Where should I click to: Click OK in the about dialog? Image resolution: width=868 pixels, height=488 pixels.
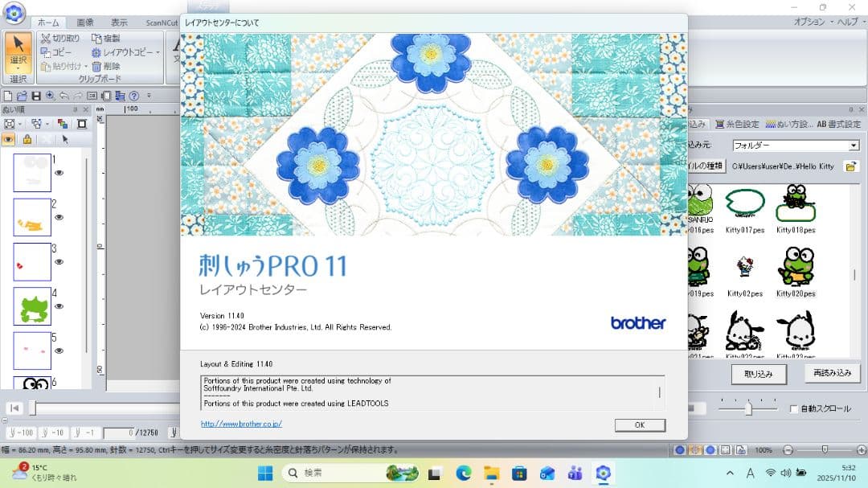[x=640, y=424]
